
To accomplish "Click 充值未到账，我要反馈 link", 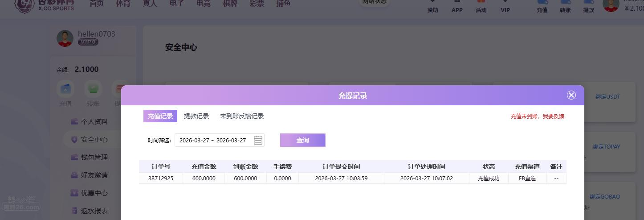I will pyautogui.click(x=537, y=116).
